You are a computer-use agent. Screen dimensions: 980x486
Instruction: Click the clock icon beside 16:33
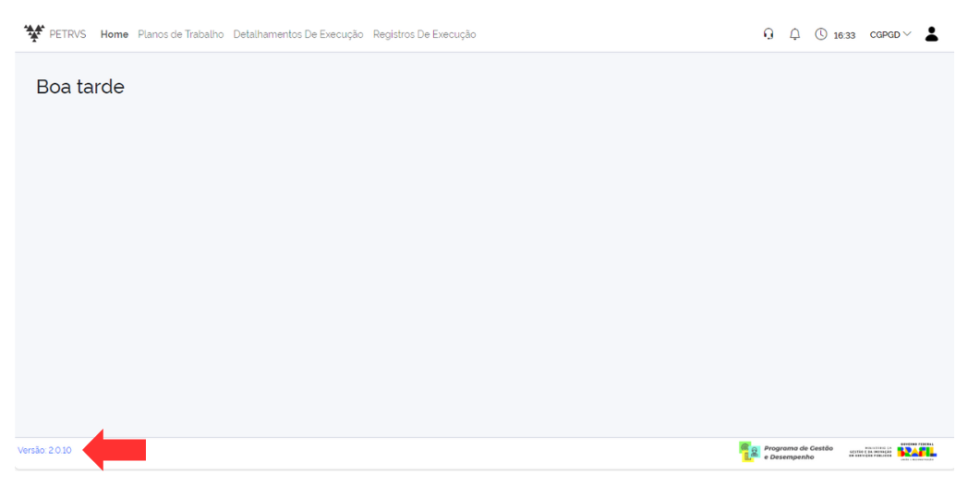[x=820, y=34]
